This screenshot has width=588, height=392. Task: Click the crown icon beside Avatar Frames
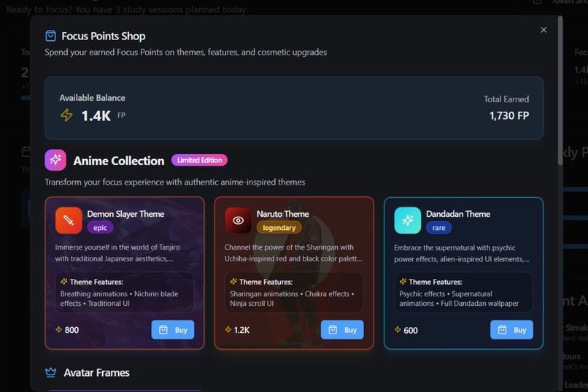coord(50,372)
